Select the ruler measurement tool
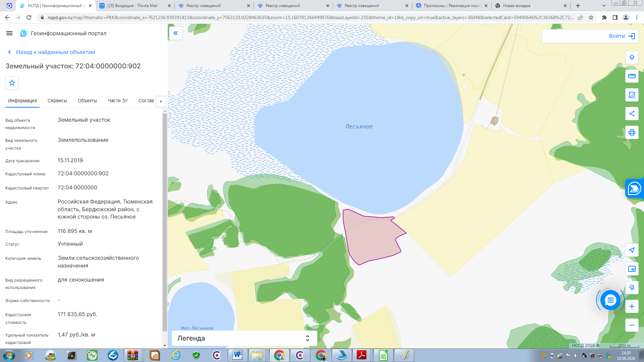The image size is (644, 362). pyautogui.click(x=632, y=76)
